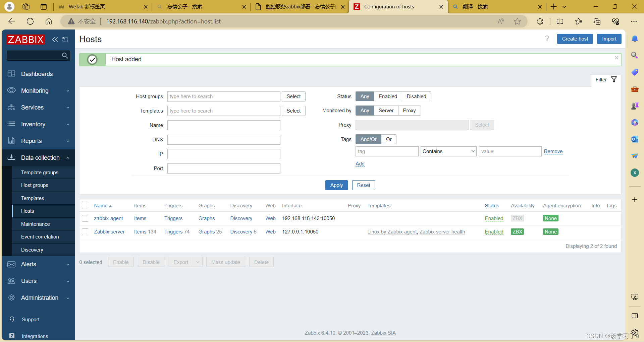
Task: Click browser back arrow
Action: click(12, 21)
